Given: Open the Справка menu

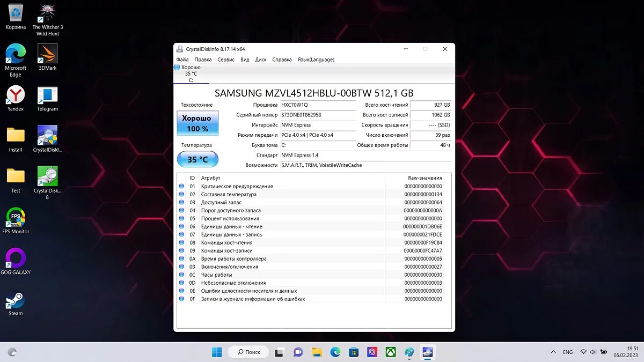Looking at the screenshot, I should click(x=282, y=60).
